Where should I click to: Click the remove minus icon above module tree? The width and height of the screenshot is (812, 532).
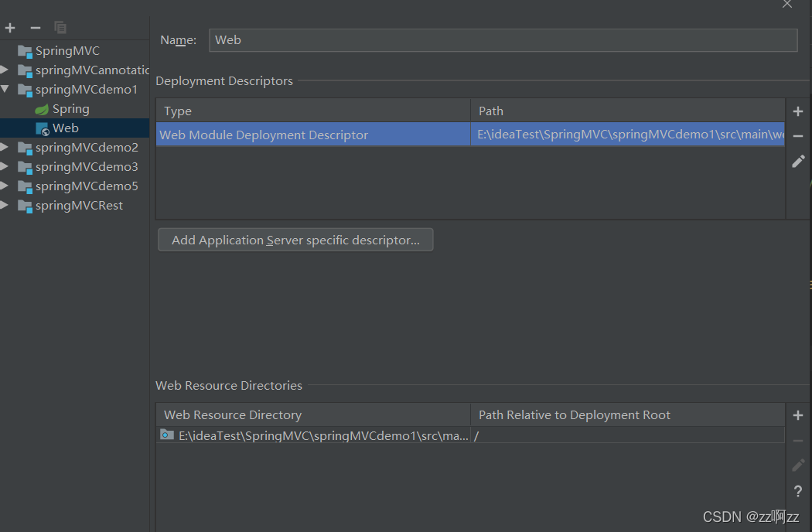coord(36,28)
